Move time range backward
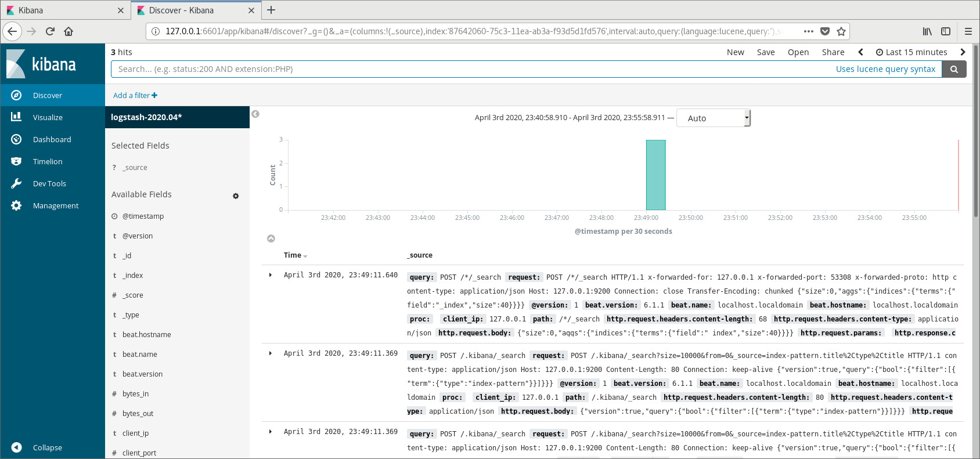980x459 pixels. (860, 52)
